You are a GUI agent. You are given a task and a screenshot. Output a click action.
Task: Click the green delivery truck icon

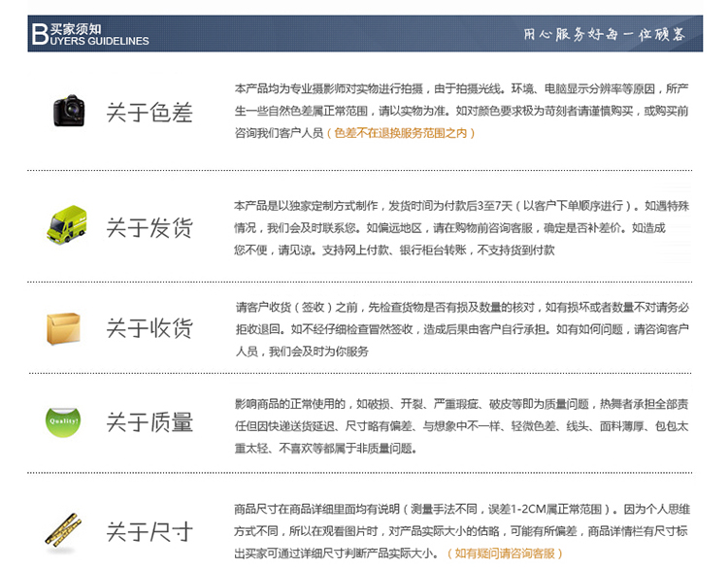[x=66, y=225]
